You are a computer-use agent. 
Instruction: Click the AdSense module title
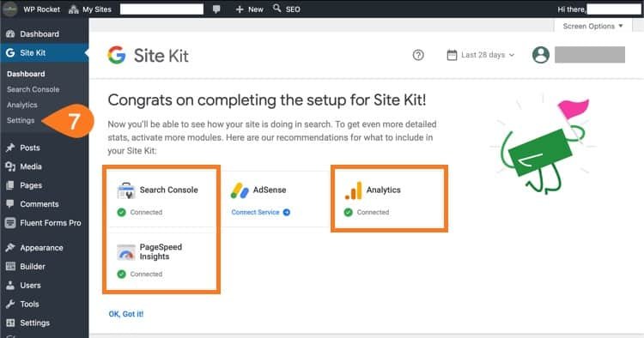tap(270, 190)
